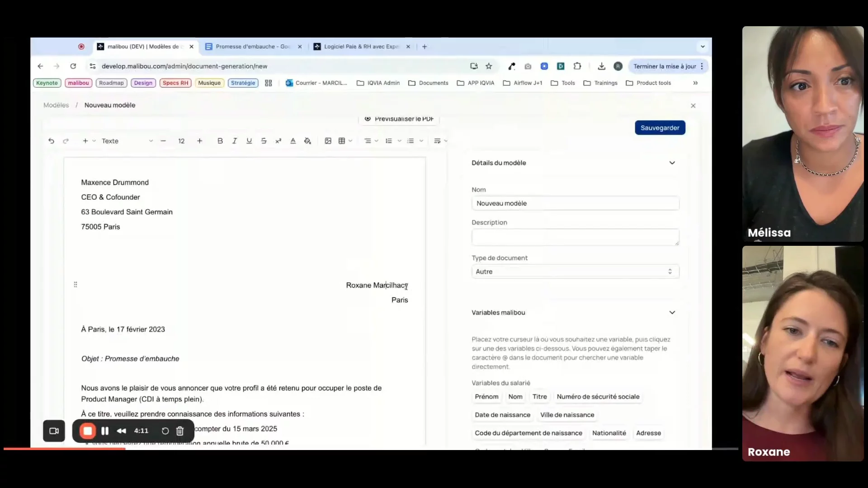This screenshot has height=488, width=868.
Task: Collapse the Variables malibou section
Action: pos(672,313)
